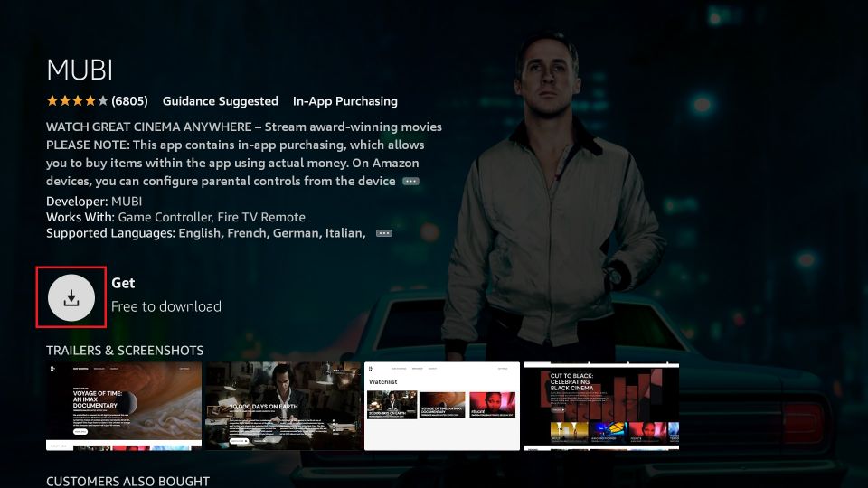Open the Voyage of Time screenshot thumbnail

(124, 406)
